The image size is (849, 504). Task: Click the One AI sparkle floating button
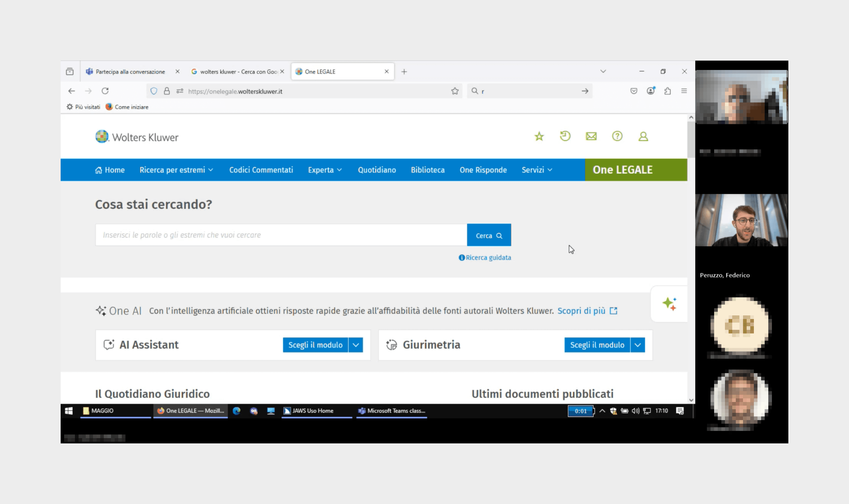[x=669, y=304]
